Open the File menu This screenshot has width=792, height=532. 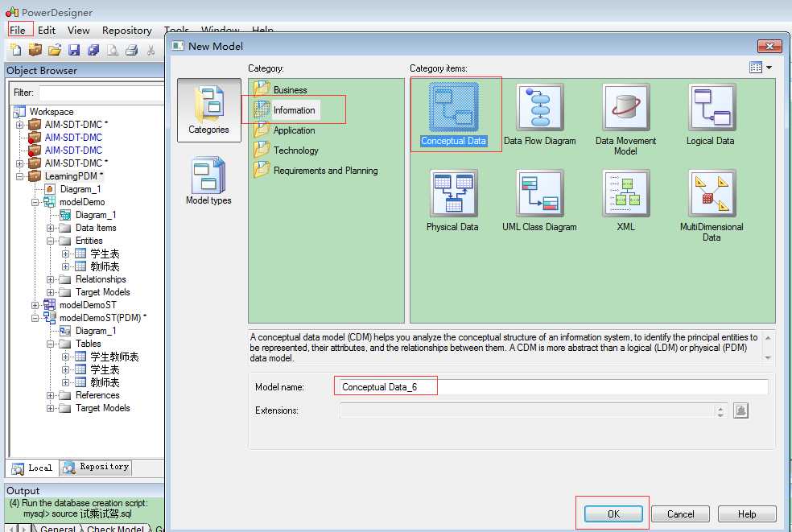click(18, 30)
